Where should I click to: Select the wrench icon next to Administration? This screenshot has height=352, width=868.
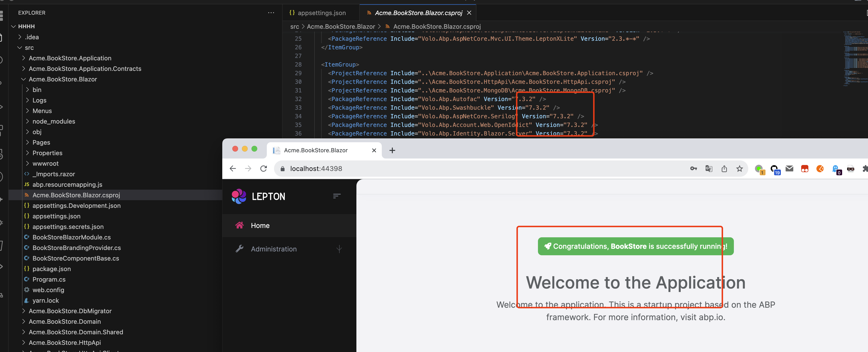tap(240, 249)
